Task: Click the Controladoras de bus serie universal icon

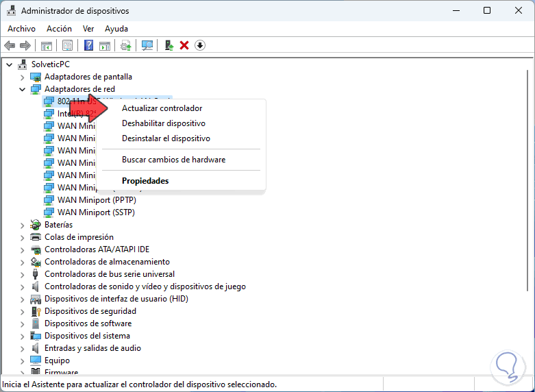Action: 35,274
